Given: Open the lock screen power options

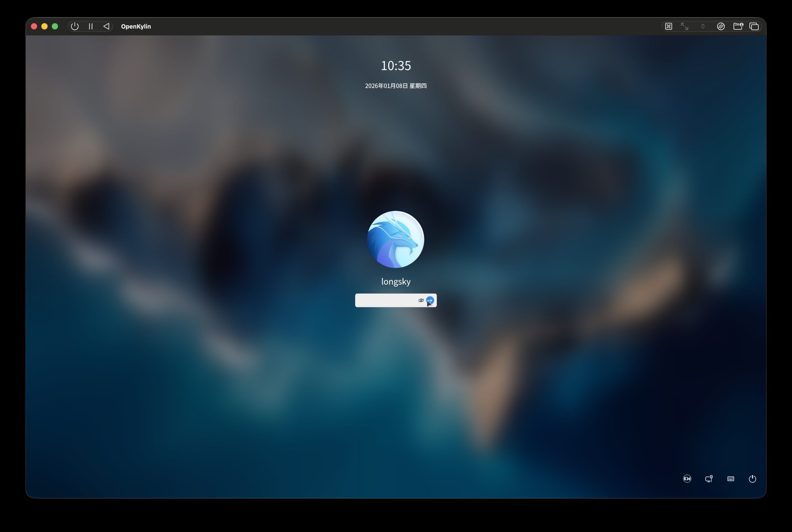Looking at the screenshot, I should (x=752, y=479).
